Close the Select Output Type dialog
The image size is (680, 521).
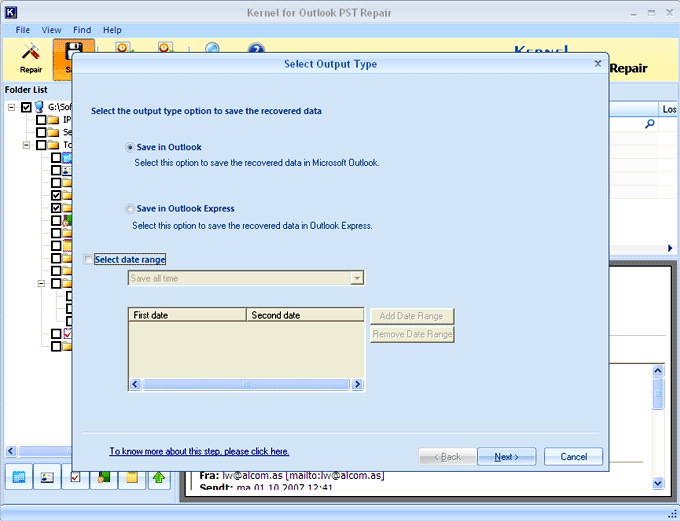tap(598, 64)
